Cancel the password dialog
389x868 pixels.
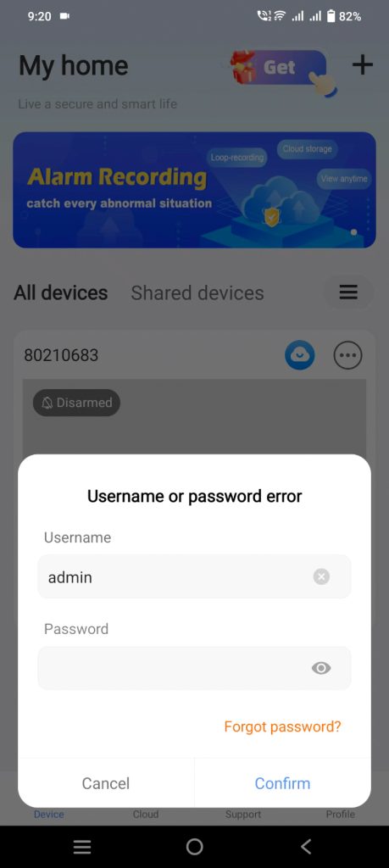(x=106, y=783)
